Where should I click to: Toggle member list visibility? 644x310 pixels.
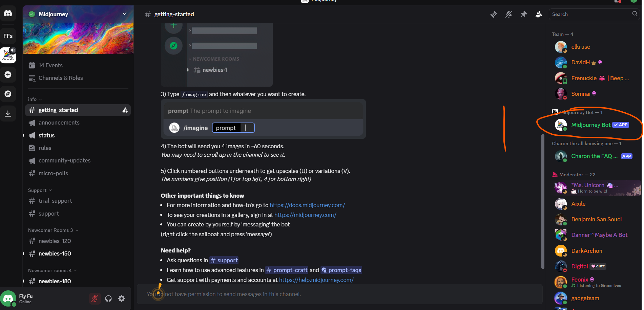pyautogui.click(x=538, y=14)
